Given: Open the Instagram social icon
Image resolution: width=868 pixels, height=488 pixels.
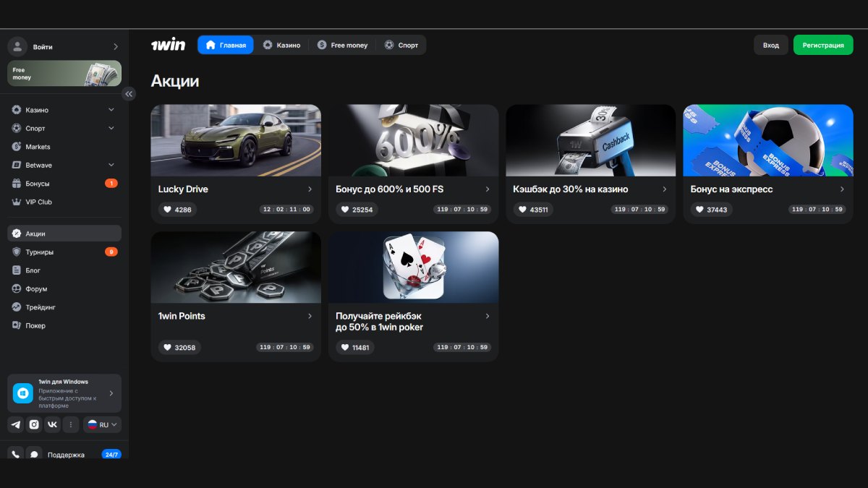Looking at the screenshot, I should coord(34,424).
